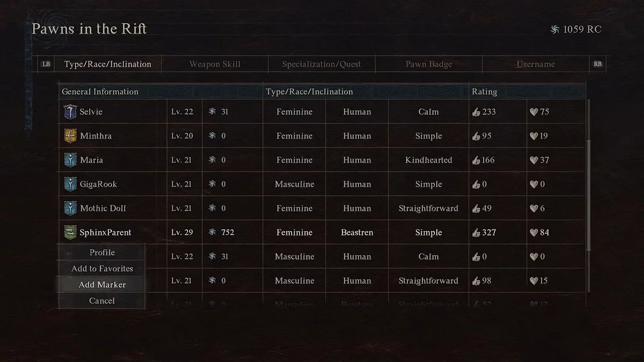The width and height of the screenshot is (644, 362).
Task: Click the Rift Crystal icon beside 1059 RC
Action: (555, 29)
